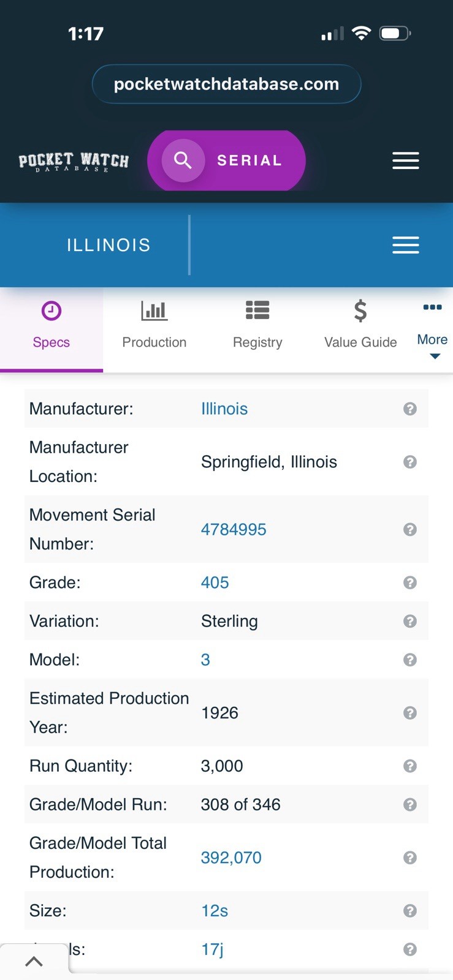Click the Pocket Watch Database logo
Screen dimensions: 453x980
74,162
